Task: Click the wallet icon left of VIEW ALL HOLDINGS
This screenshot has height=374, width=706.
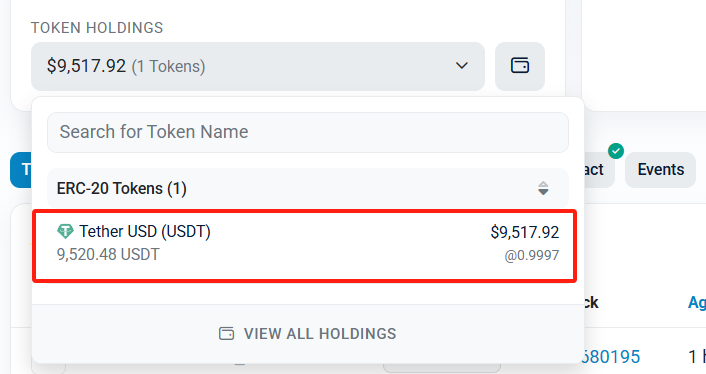Action: 226,333
